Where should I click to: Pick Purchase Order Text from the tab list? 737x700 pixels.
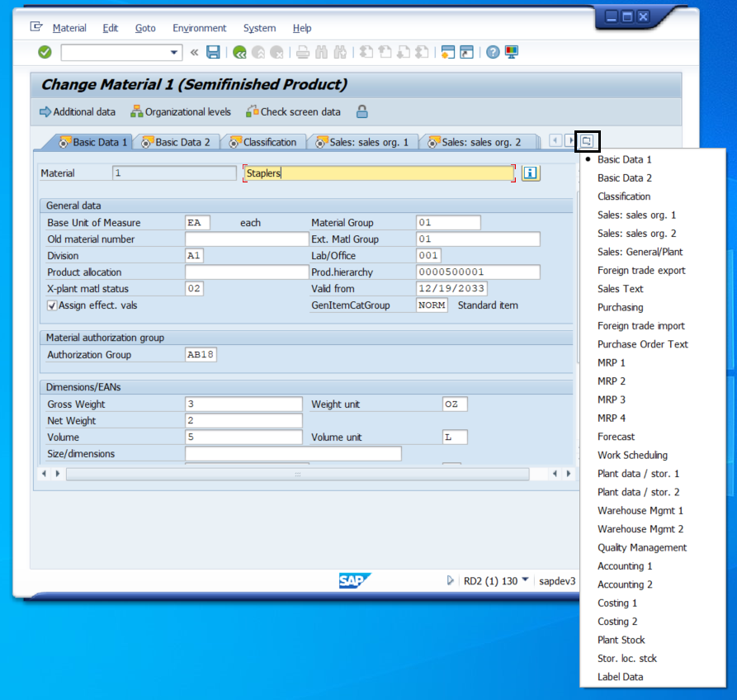click(x=643, y=344)
